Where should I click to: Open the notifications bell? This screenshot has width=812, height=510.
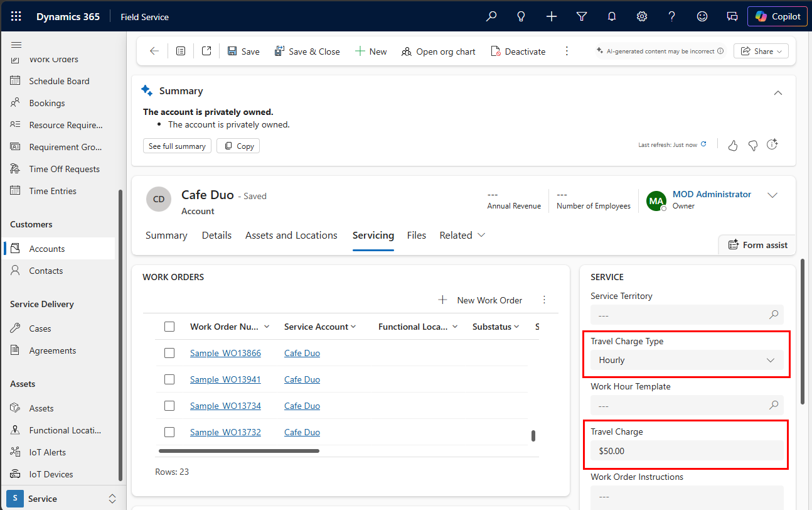612,16
